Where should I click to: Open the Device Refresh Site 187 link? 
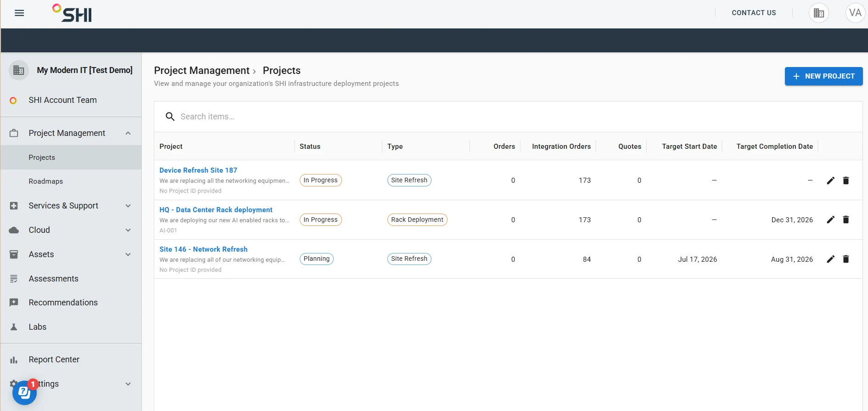point(198,170)
